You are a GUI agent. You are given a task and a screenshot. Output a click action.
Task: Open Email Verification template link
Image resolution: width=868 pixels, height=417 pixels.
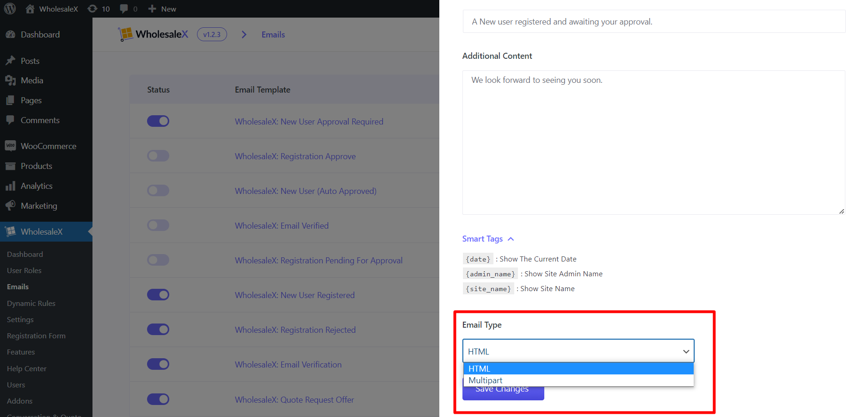point(288,365)
